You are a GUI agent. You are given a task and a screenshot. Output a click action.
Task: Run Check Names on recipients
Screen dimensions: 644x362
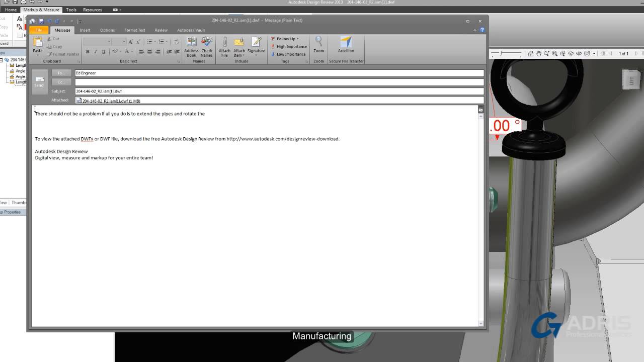click(207, 47)
